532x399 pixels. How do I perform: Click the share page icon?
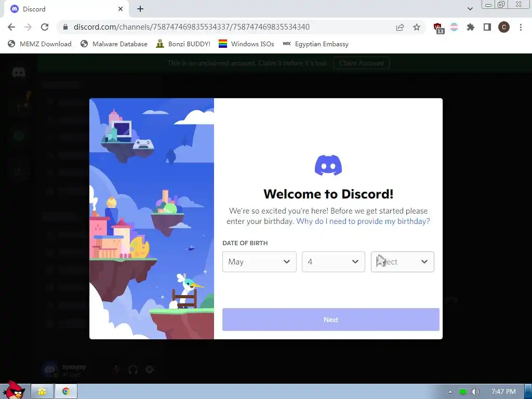tap(400, 27)
